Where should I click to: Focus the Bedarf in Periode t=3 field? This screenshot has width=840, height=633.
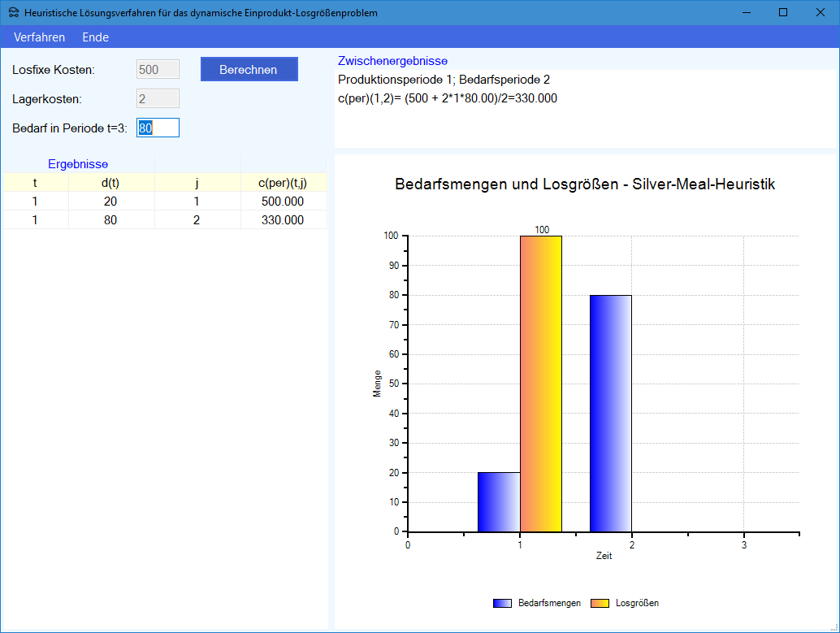(x=158, y=128)
